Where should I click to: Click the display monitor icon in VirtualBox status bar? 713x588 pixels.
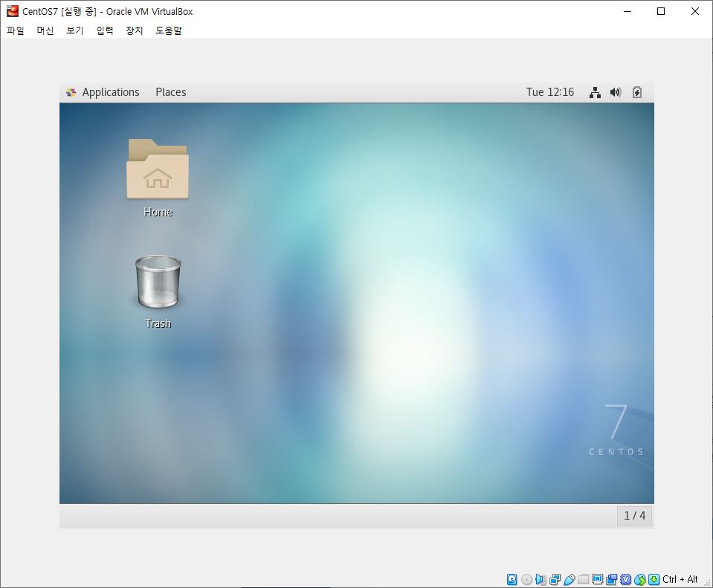click(598, 579)
